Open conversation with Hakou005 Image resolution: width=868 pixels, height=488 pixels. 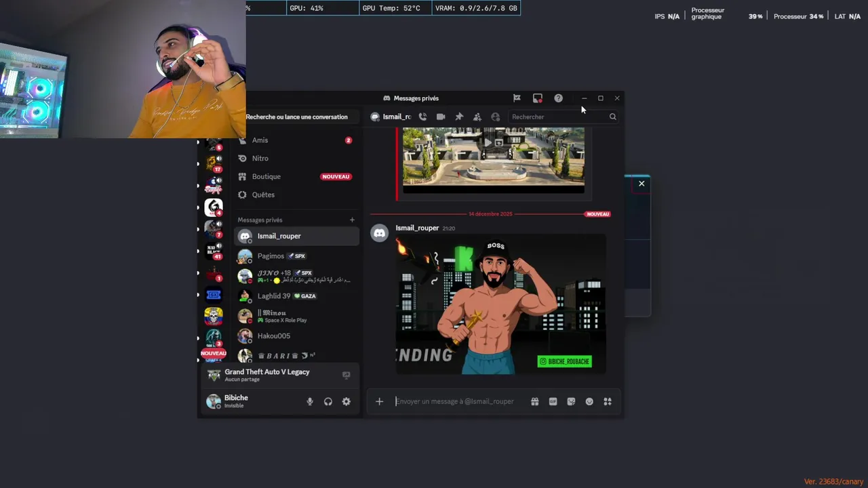[x=296, y=335]
